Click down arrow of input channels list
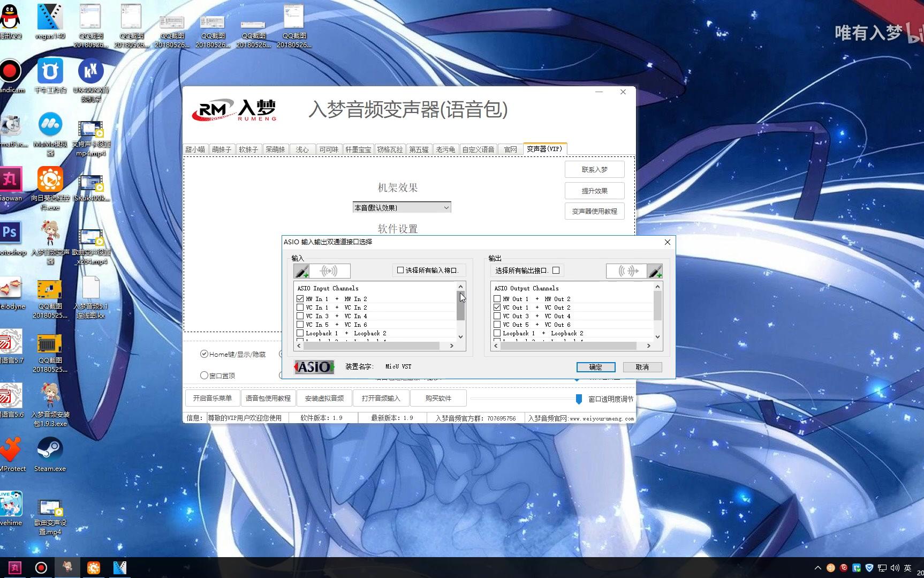The width and height of the screenshot is (924, 578). (x=460, y=337)
